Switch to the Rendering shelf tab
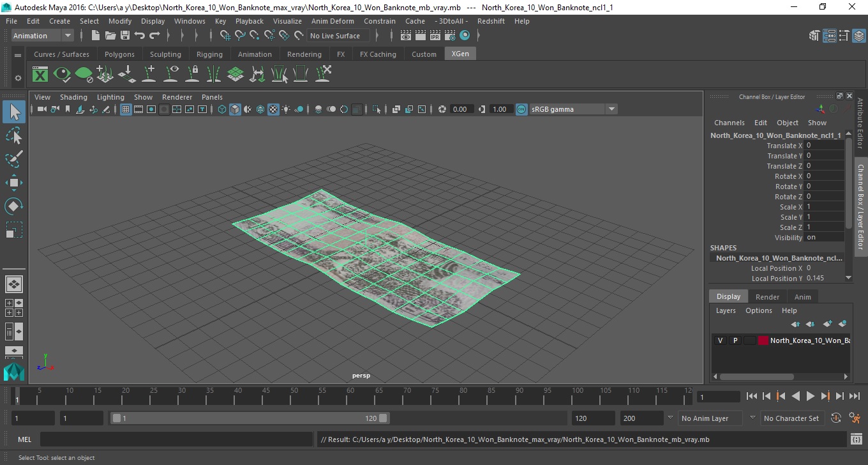This screenshot has width=868, height=465. click(x=304, y=54)
